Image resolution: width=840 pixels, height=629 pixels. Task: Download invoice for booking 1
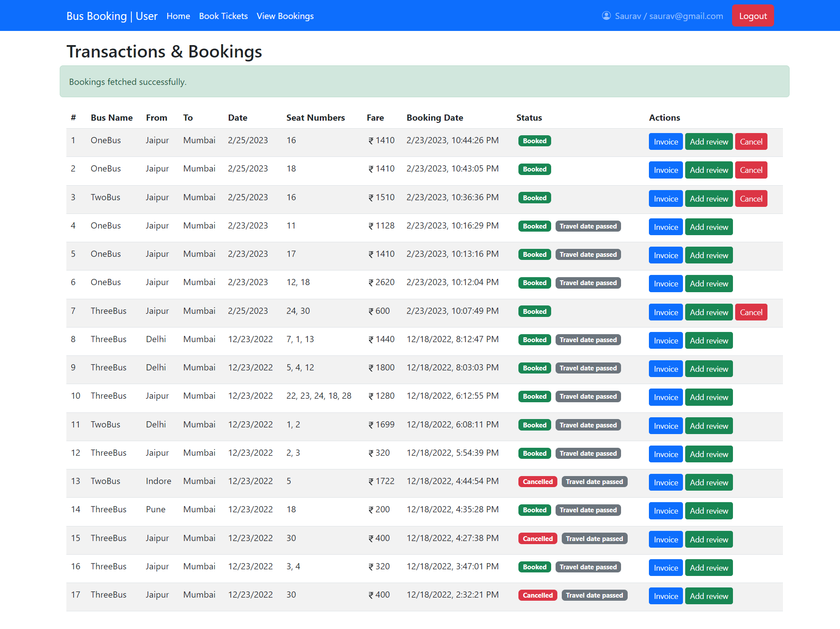665,141
